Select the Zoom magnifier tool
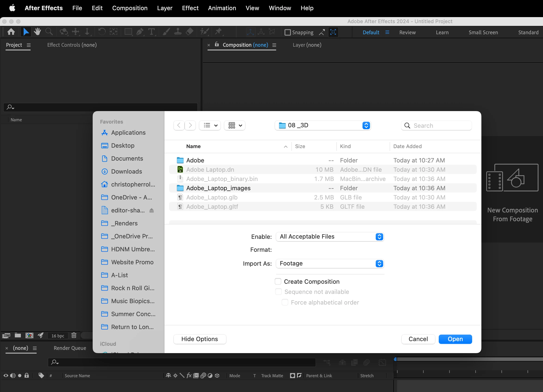Screen dimensions: 543x392 click(49, 32)
